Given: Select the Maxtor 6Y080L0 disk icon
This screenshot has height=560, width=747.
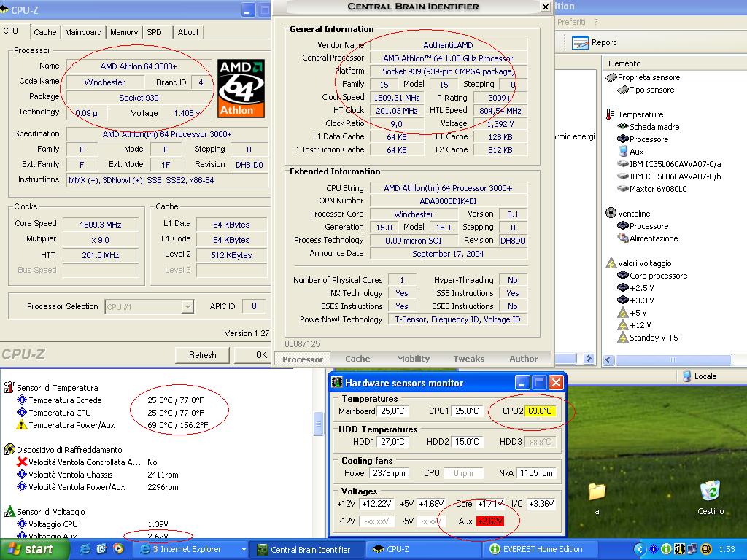Looking at the screenshot, I should [623, 189].
